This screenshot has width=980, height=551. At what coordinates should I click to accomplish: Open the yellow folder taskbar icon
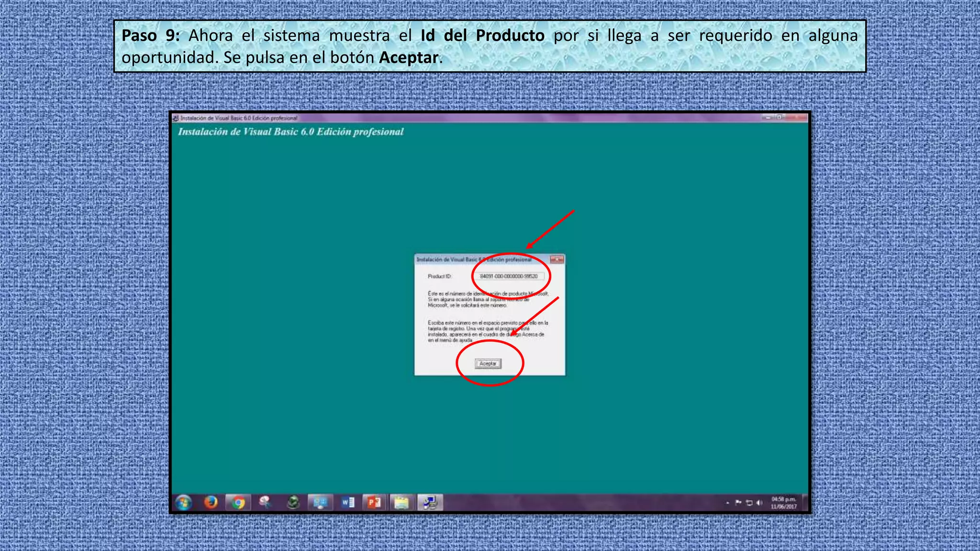click(402, 502)
